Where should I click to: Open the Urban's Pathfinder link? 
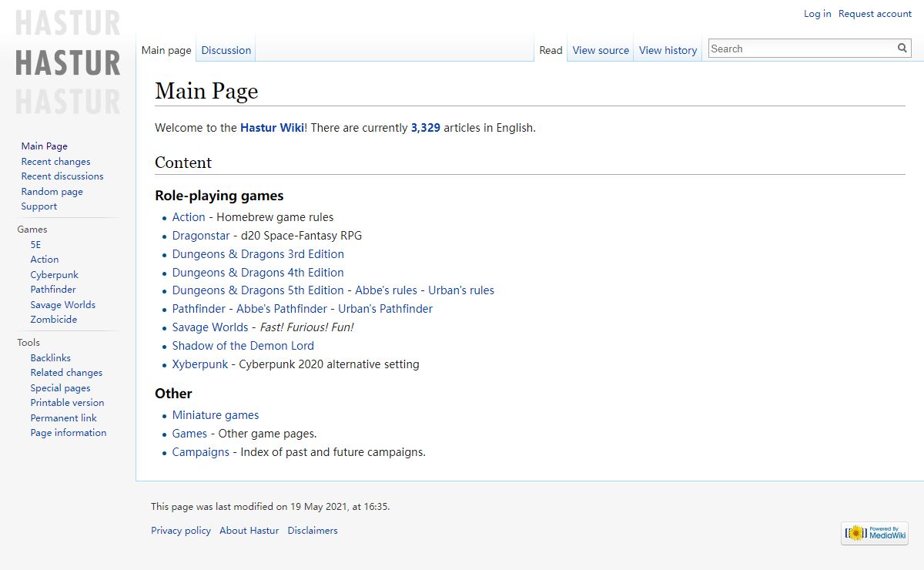(x=385, y=309)
